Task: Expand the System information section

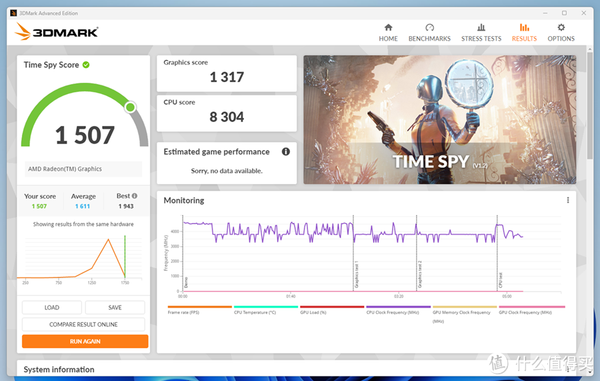Action: (59, 370)
